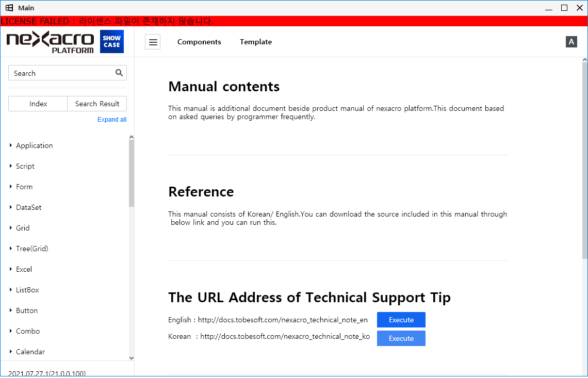Click the 'A' language icon

[571, 42]
